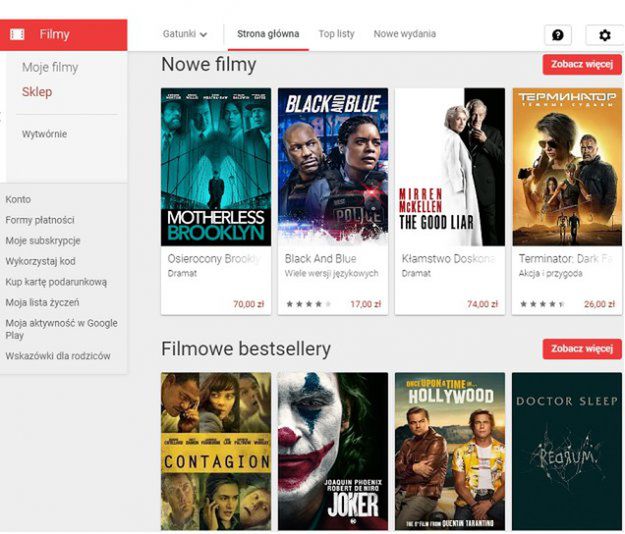Viewport: 625px width, 534px height.
Task: Open Moja aktywność w Google Play
Action: (x=61, y=329)
